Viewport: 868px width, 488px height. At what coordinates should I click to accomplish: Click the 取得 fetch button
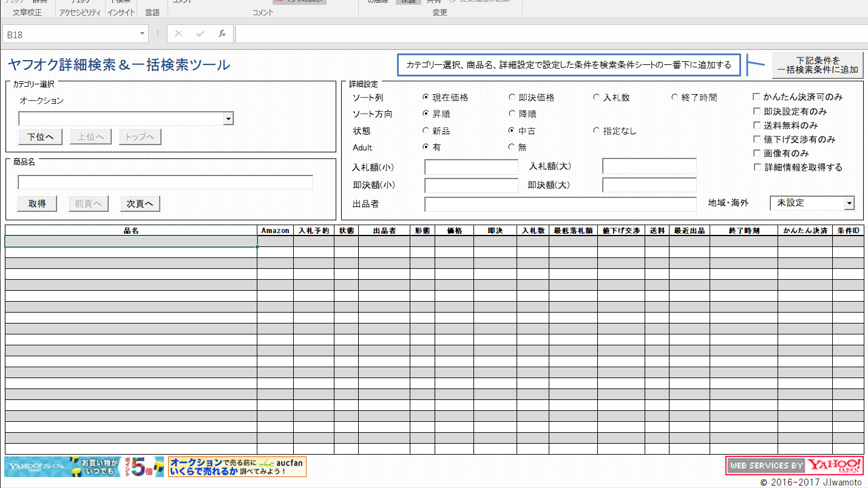click(37, 204)
